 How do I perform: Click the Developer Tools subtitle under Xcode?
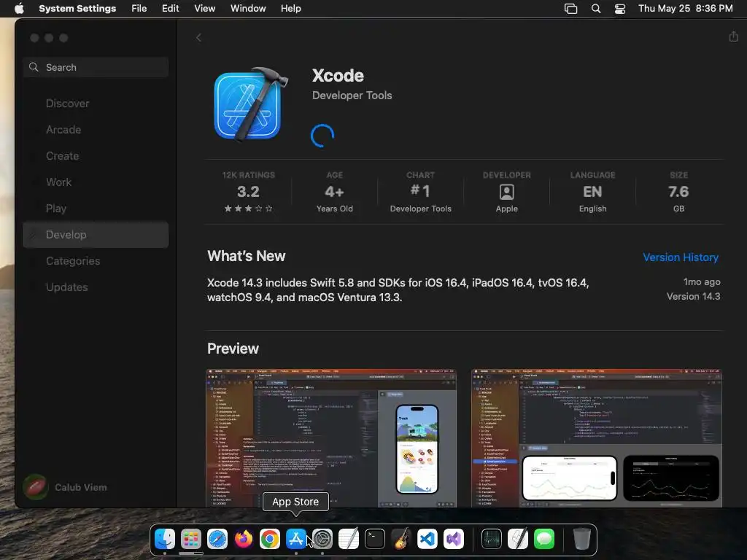pyautogui.click(x=352, y=96)
